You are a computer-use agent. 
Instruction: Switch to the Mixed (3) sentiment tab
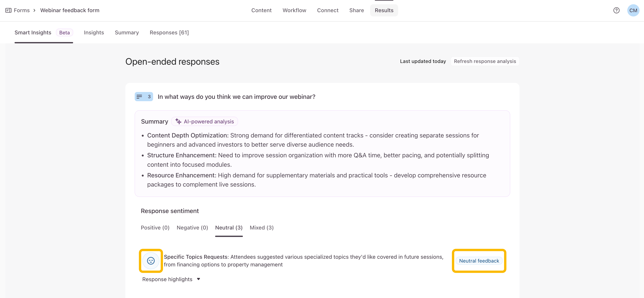pos(261,227)
